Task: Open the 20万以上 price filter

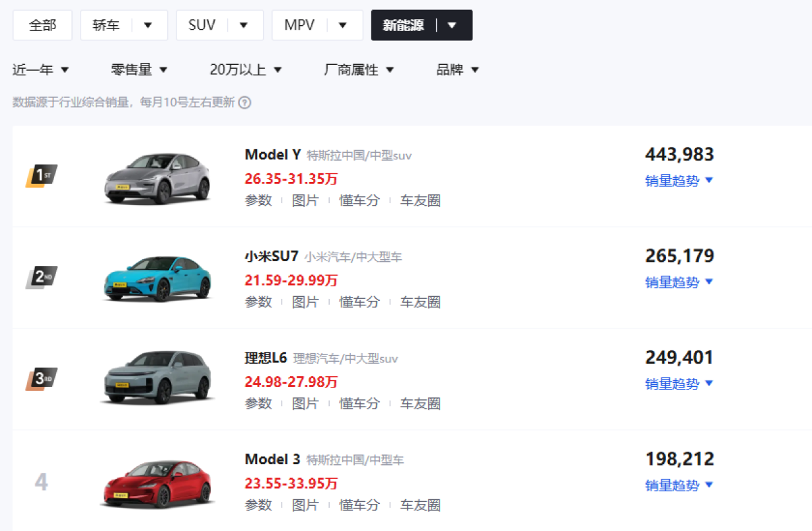Action: [246, 69]
